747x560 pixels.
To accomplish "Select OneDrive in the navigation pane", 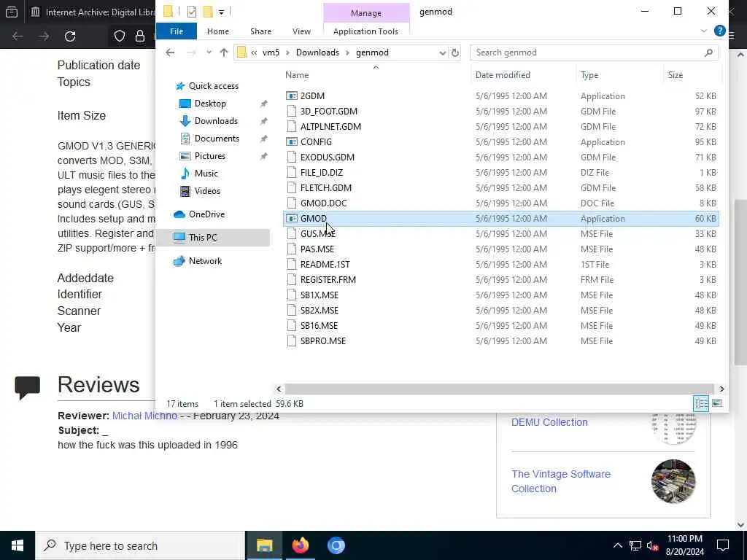I will point(206,214).
